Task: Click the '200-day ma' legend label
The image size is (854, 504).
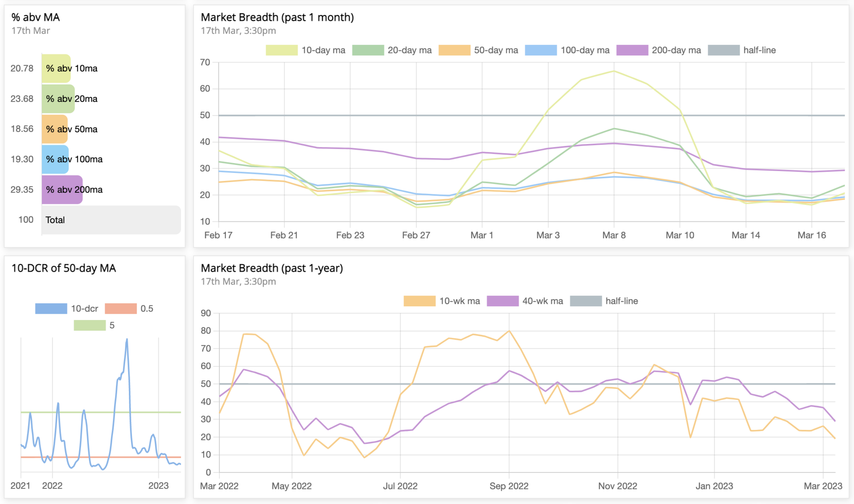Action: 677,50
